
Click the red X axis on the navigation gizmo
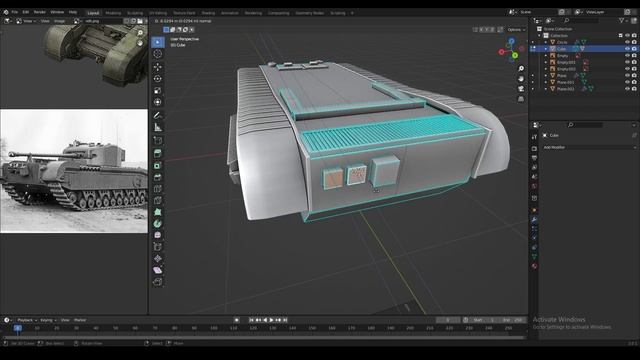point(502,52)
